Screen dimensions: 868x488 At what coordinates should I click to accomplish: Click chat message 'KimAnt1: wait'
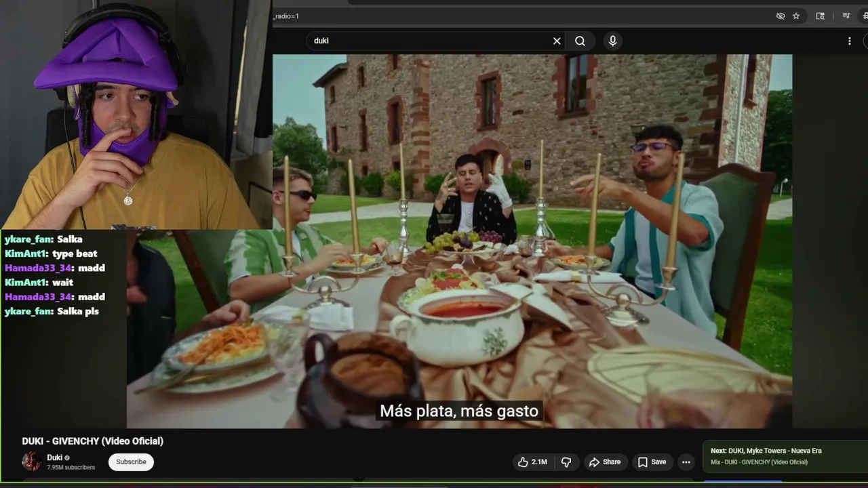coord(39,282)
